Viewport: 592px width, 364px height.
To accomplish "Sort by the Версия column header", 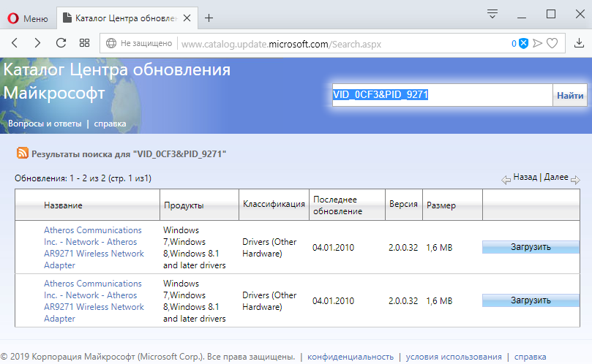I will (x=403, y=204).
